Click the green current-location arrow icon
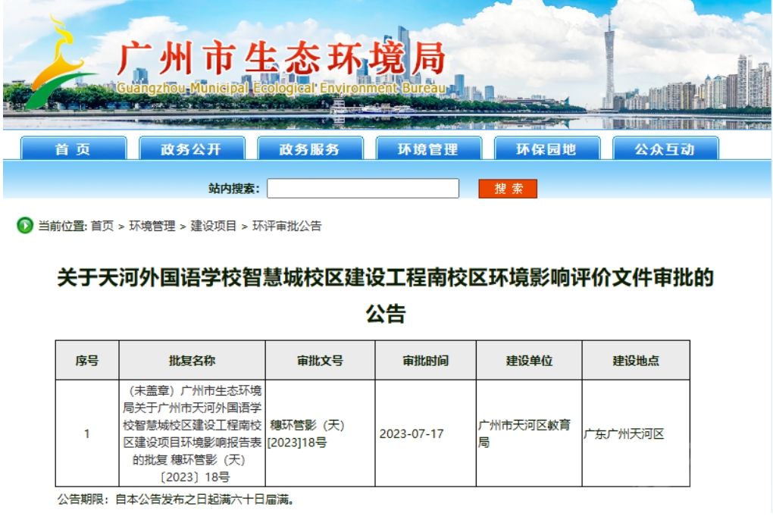 pyautogui.click(x=25, y=226)
